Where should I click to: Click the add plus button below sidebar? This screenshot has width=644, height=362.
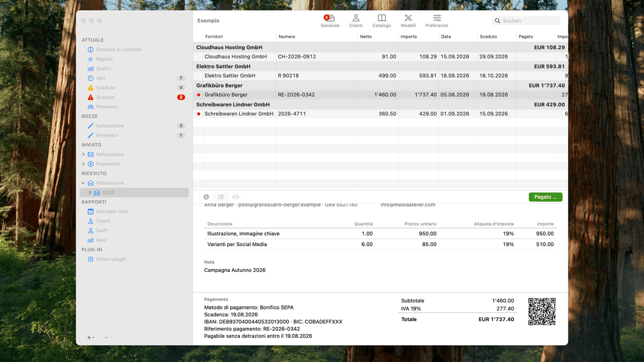pos(90,337)
